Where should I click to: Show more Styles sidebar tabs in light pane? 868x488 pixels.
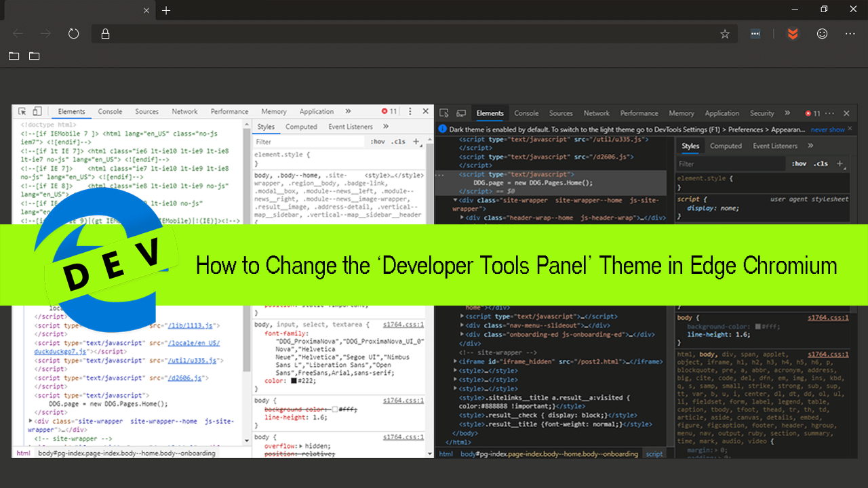[x=385, y=127]
